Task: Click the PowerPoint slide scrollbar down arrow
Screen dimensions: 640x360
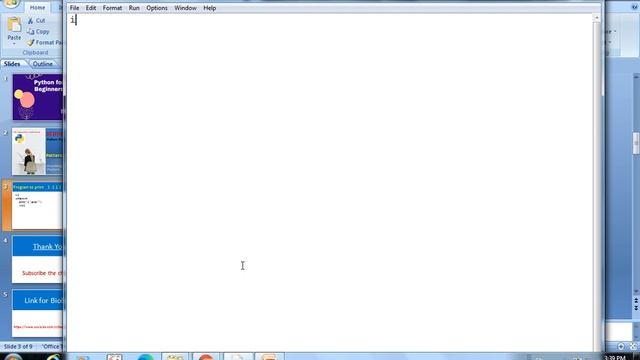Action: click(636, 291)
